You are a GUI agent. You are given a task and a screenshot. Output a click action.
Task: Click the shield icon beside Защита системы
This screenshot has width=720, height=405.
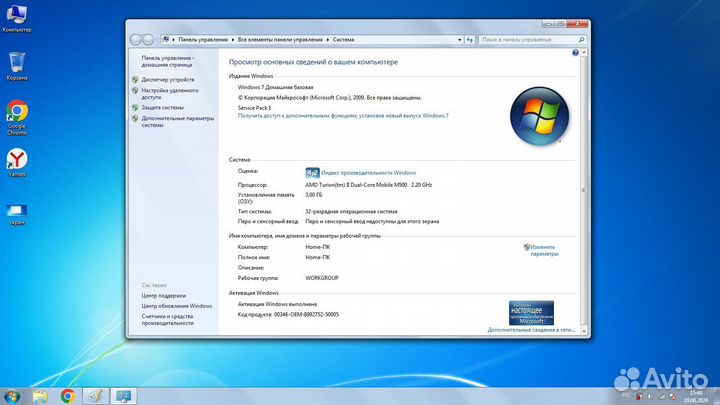click(x=135, y=107)
